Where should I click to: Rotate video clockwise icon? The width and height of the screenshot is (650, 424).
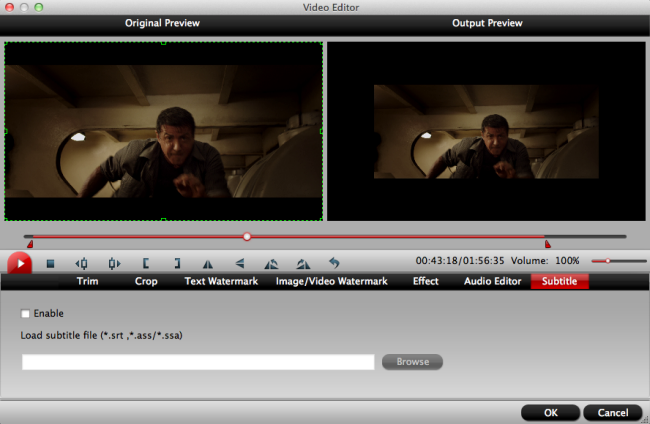303,264
